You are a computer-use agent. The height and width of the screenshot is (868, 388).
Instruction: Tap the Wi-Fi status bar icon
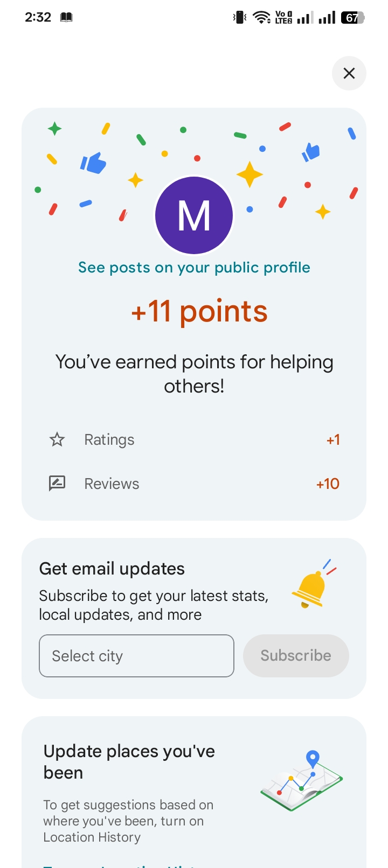(262, 17)
